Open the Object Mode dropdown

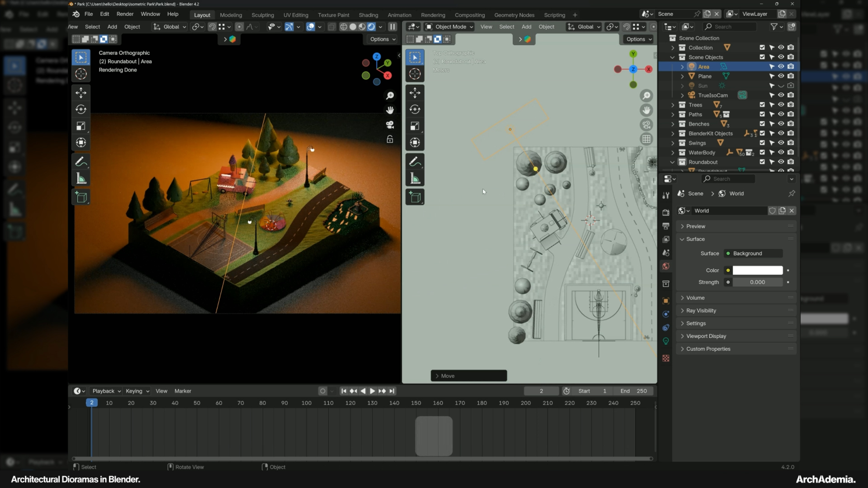point(450,27)
